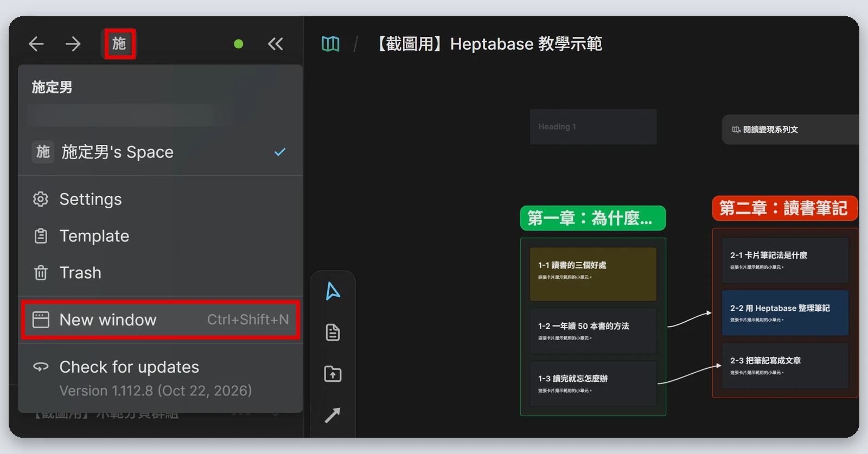Open card 2-1 卡片筆記法是什麼

(785, 260)
